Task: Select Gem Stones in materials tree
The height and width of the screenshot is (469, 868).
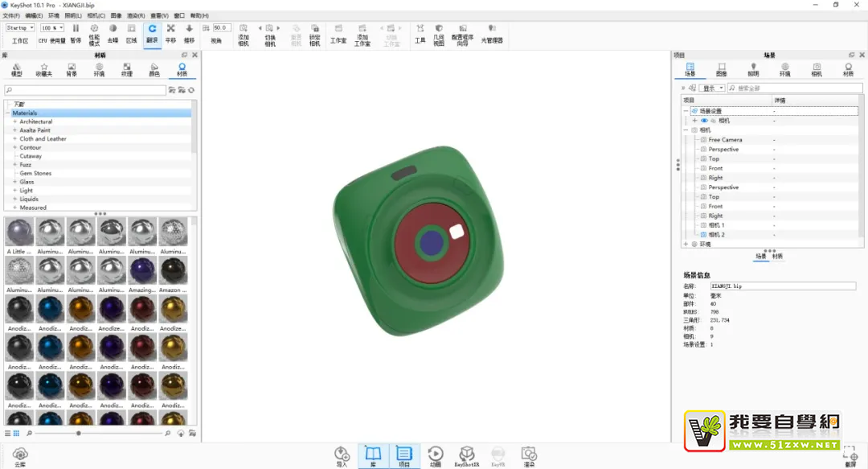Action: coord(35,173)
